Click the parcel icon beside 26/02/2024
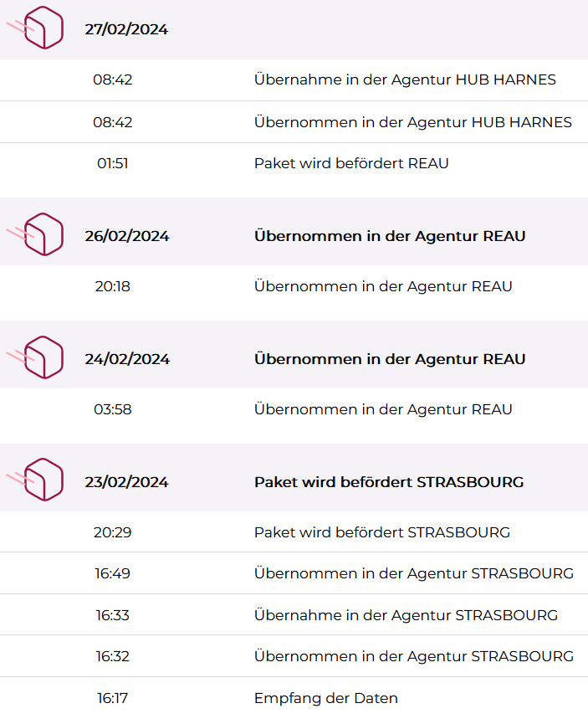Screen dimensions: 588x724 click(x=35, y=234)
